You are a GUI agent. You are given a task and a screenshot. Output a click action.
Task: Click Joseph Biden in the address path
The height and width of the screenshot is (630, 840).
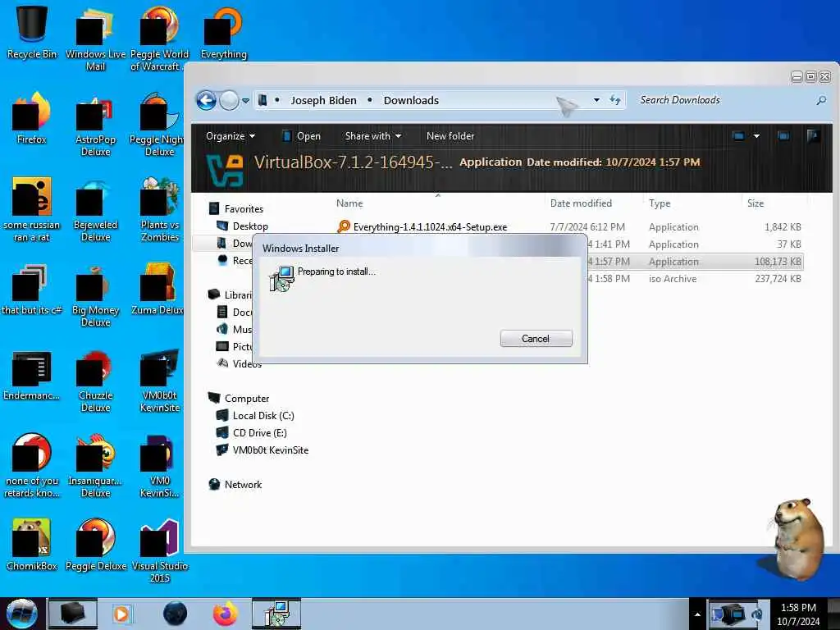(323, 100)
